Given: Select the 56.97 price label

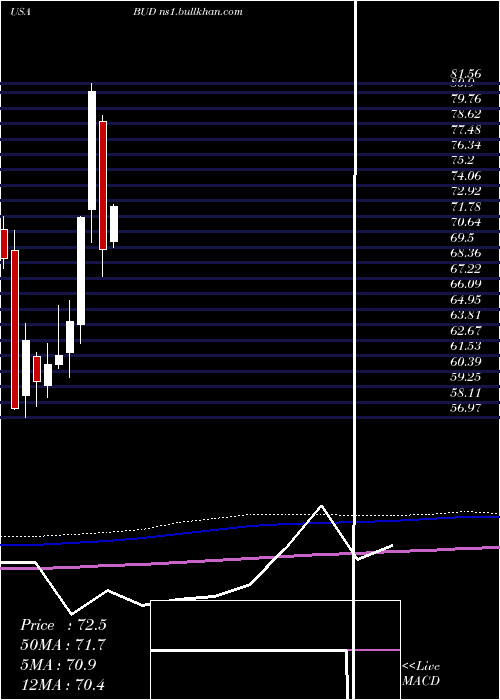Looking at the screenshot, I should 466,408.
